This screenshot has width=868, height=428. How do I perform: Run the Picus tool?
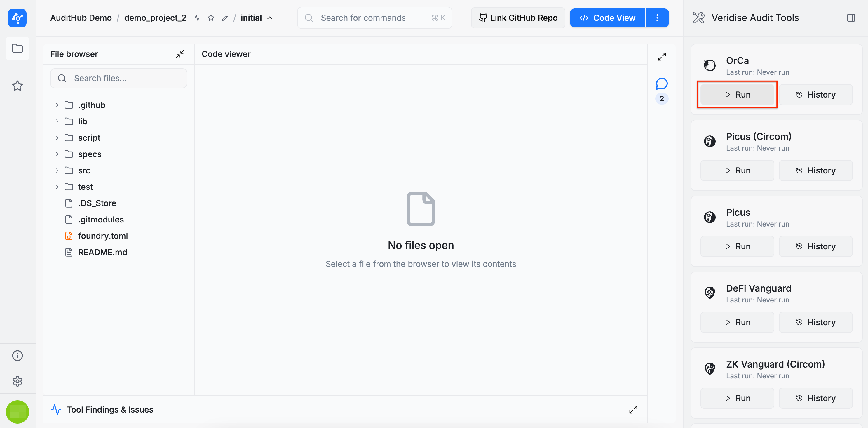pos(737,246)
